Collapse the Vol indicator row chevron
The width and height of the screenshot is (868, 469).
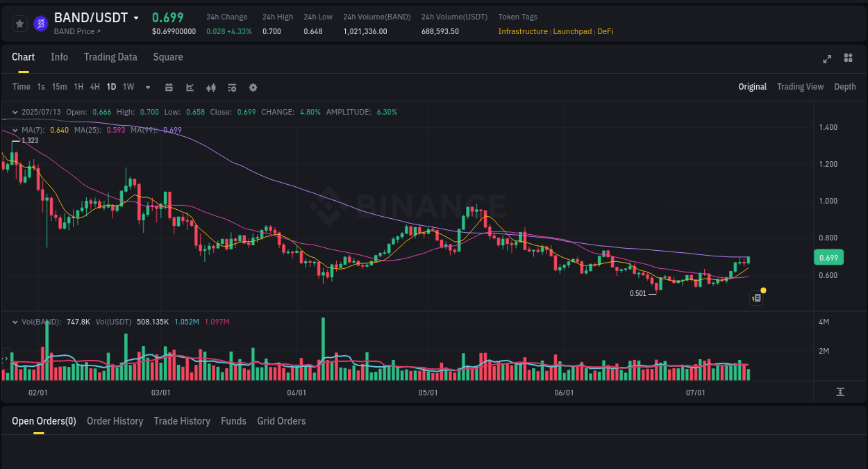click(x=14, y=322)
